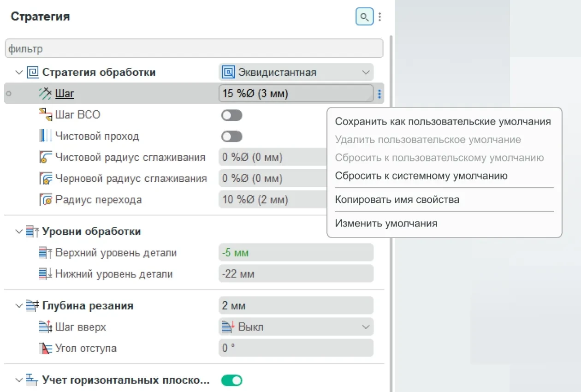The height and width of the screenshot is (392, 581).
Task: Select the Чистовой радиус сглаживания label
Action: pos(130,157)
